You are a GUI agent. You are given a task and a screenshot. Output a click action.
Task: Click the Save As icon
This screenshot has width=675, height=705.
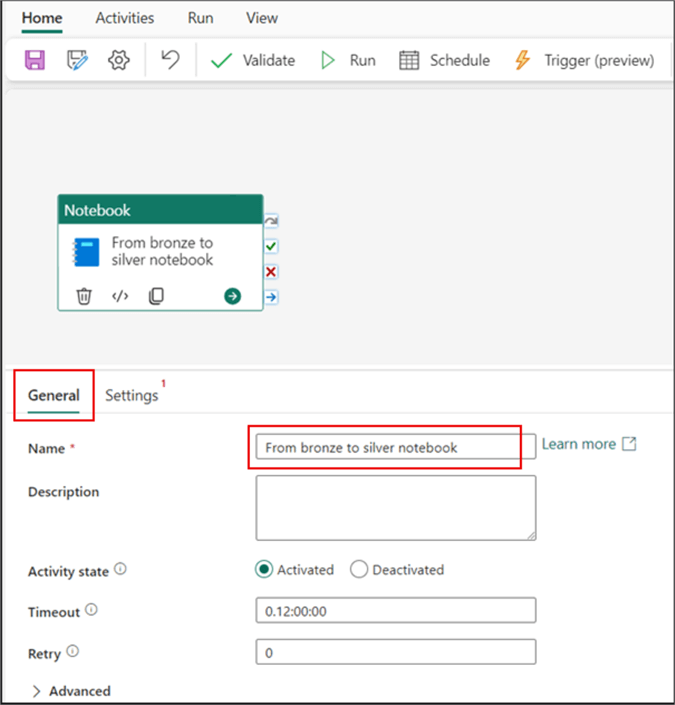tap(77, 60)
